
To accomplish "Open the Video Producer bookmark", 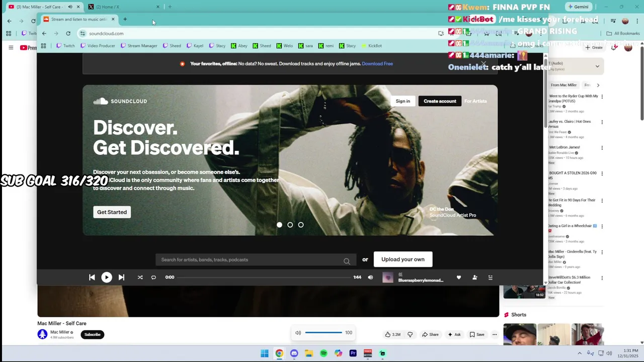I will tap(98, 46).
